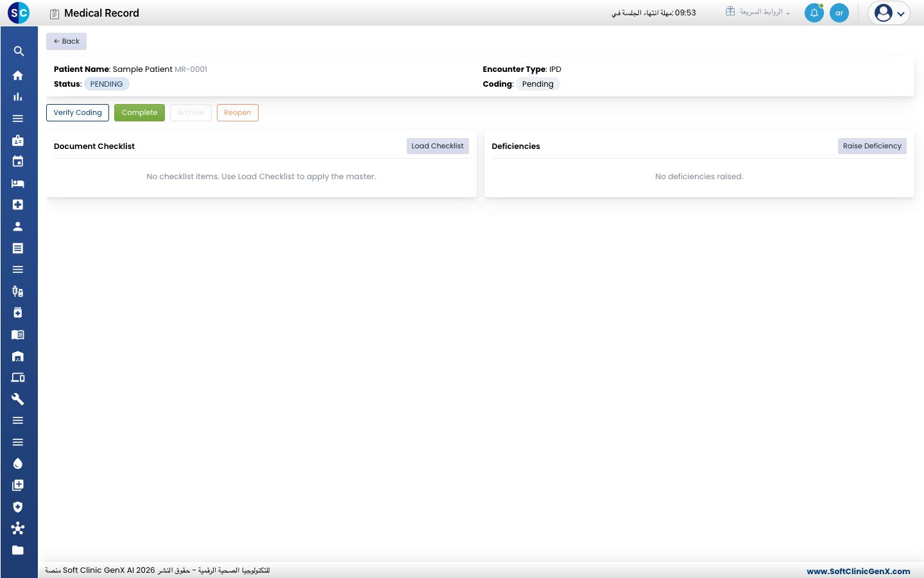Click the PENDING status badge
The image size is (924, 578).
(107, 84)
